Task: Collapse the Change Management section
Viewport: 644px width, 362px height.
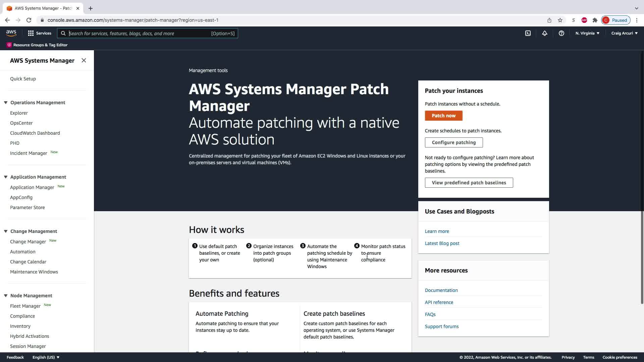Action: pos(6,231)
